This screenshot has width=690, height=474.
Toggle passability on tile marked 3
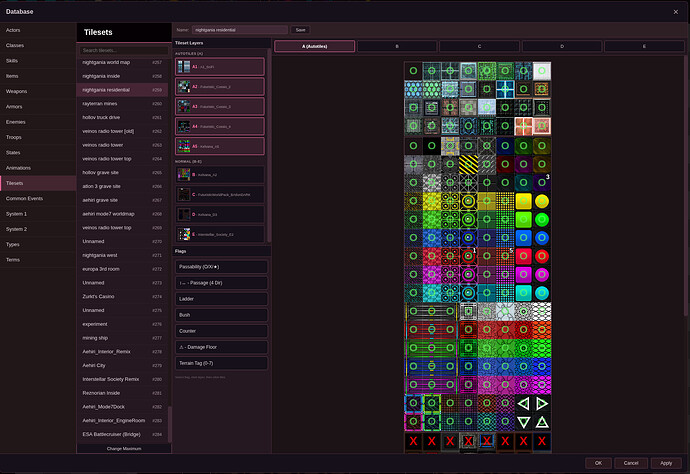542,183
